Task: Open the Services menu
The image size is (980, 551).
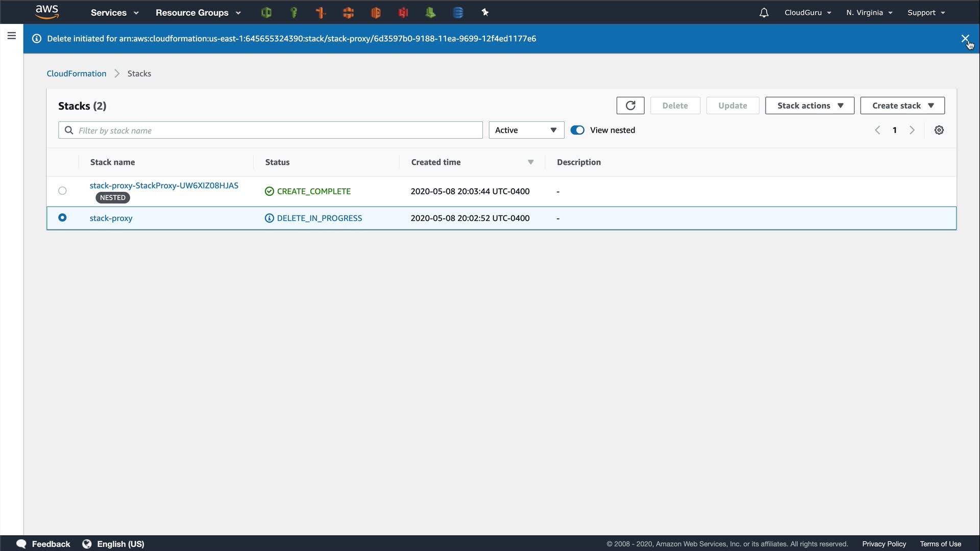Action: 114,13
